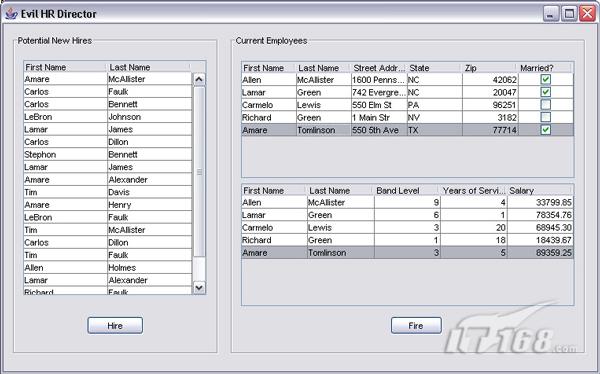Select Amare Henry in Potential New Hires
The height and width of the screenshot is (374, 600).
108,205
